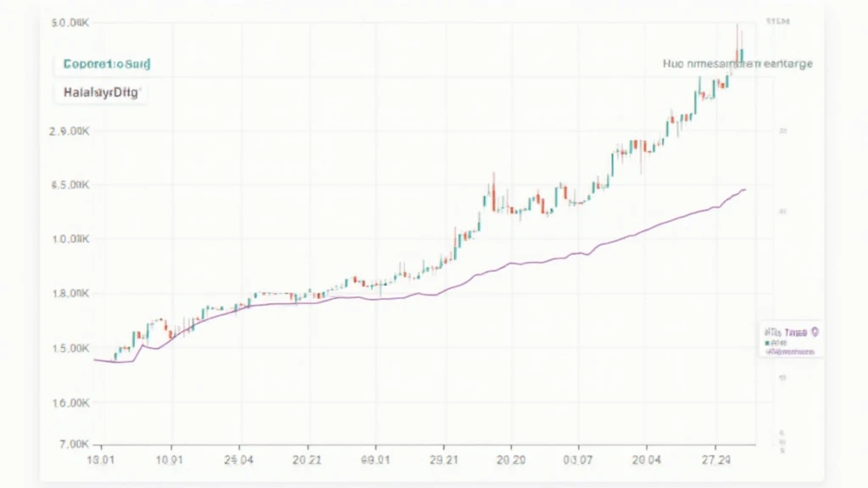Jump to the 60.01 time axis label
Image resolution: width=868 pixels, height=488 pixels.
[376, 458]
